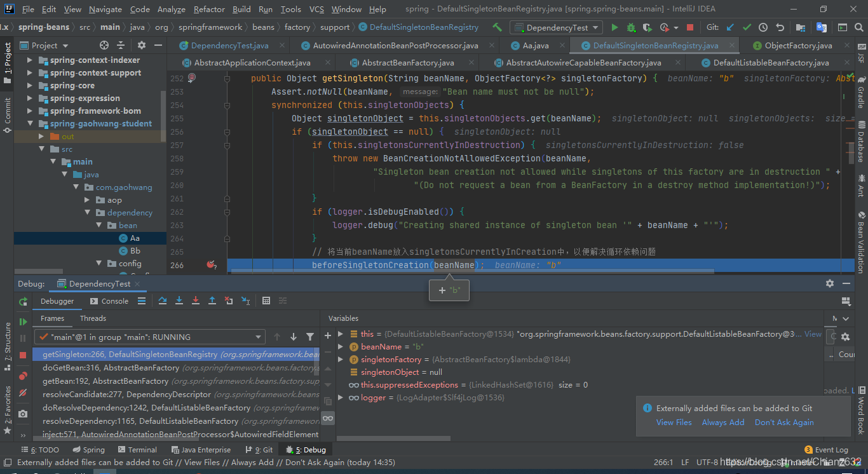This screenshot has height=474, width=868.
Task: Open DependencyTest run configuration dropdown
Action: pos(556,27)
